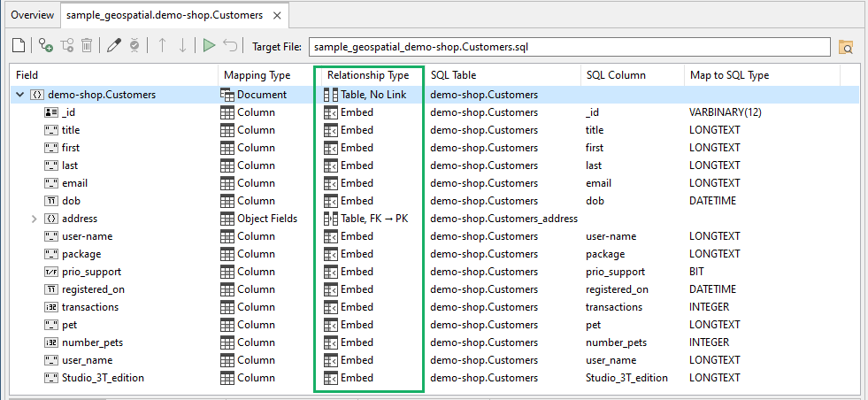Screen dimensions: 868x400
Task: Collapse the demo-shop.Customers tree node
Action: [20, 95]
